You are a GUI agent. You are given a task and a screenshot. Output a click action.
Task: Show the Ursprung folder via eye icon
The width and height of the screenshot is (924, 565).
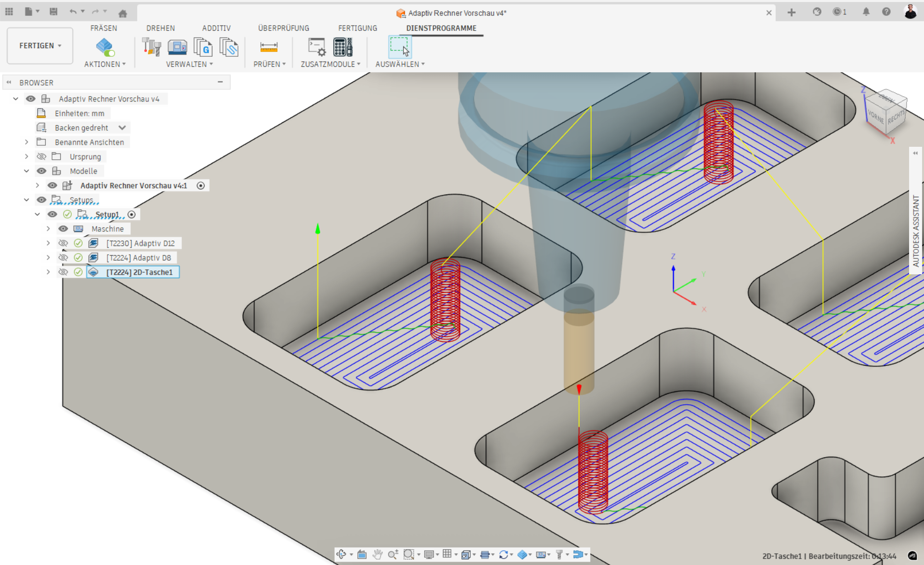click(42, 156)
